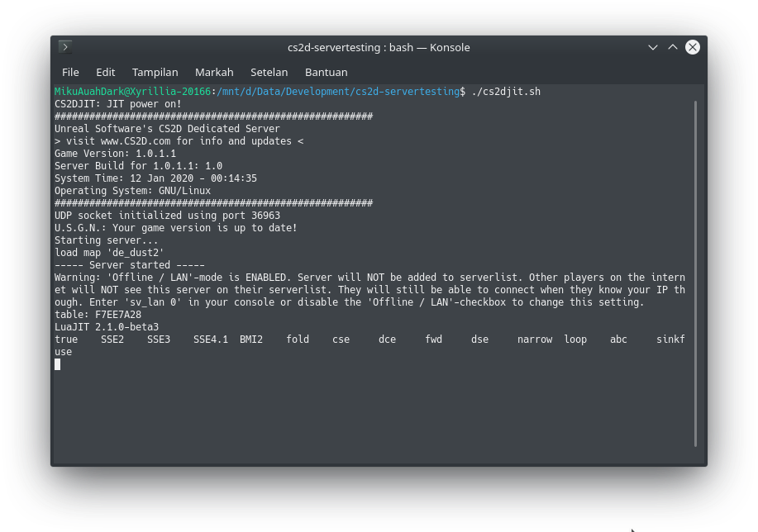Viewport: 758px width, 532px height.
Task: Click the 'U.S.G.N.: Your game version' line
Action: tap(176, 227)
